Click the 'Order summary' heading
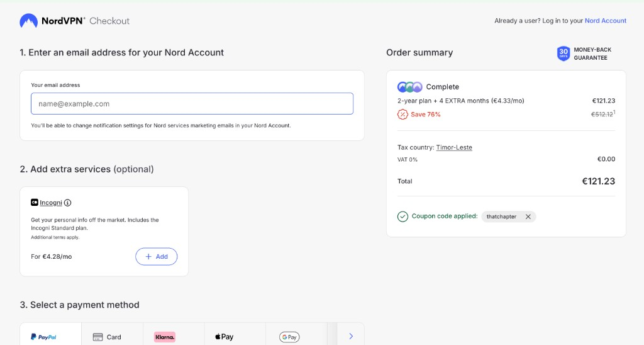644x345 pixels. point(419,53)
